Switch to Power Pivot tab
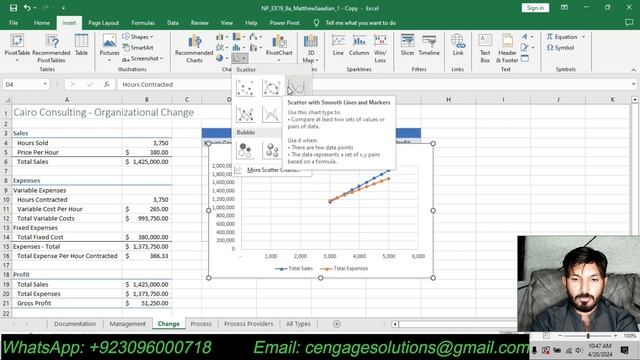This screenshot has height=360, width=640. coord(284,23)
